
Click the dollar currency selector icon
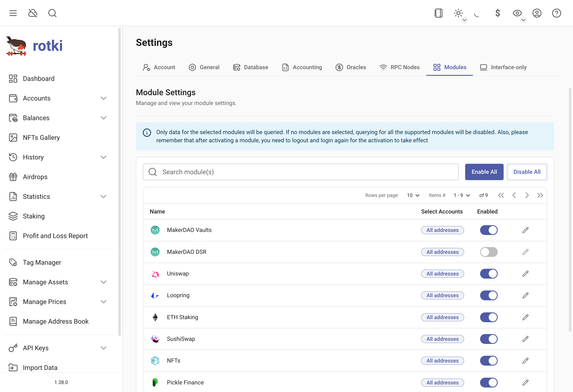click(497, 13)
